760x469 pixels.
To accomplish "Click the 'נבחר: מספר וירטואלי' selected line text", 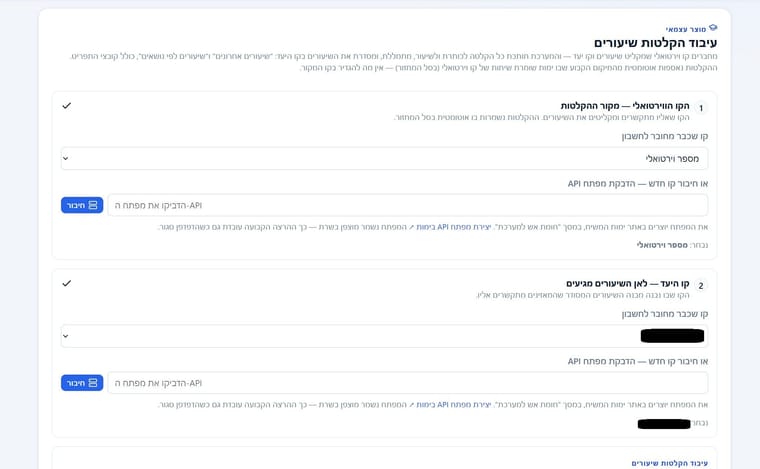I will [x=672, y=245].
